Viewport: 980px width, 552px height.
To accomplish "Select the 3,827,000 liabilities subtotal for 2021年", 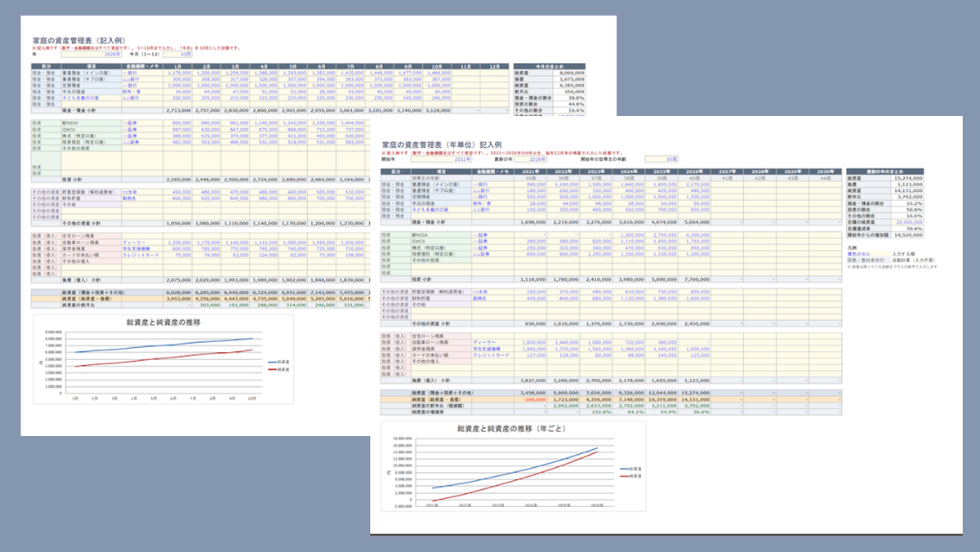I will (x=528, y=380).
